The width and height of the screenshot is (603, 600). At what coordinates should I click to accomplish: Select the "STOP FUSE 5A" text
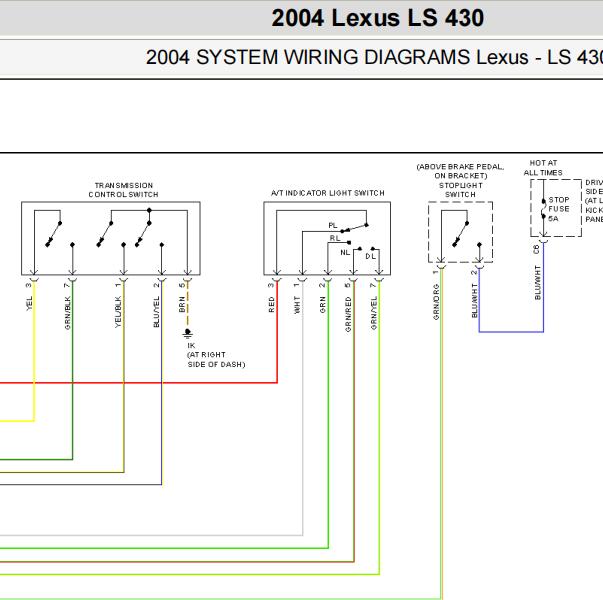(x=559, y=209)
